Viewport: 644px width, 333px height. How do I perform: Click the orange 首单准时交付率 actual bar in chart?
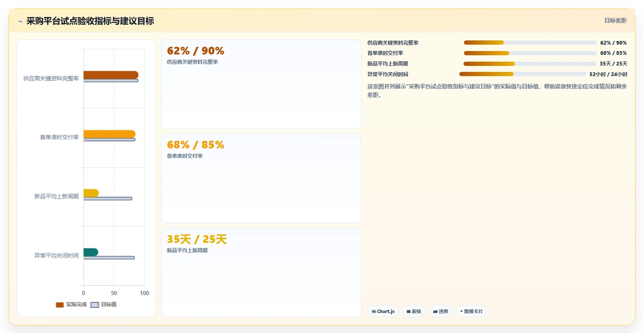110,134
